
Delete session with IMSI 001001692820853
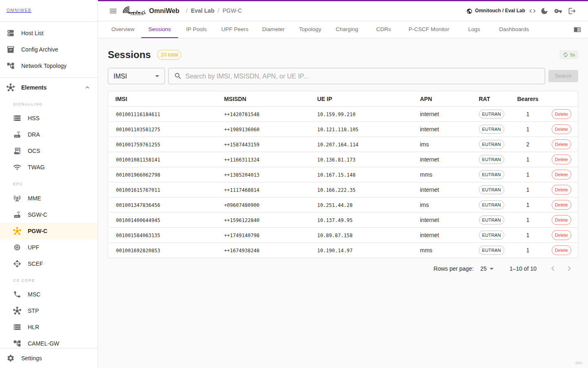click(561, 250)
